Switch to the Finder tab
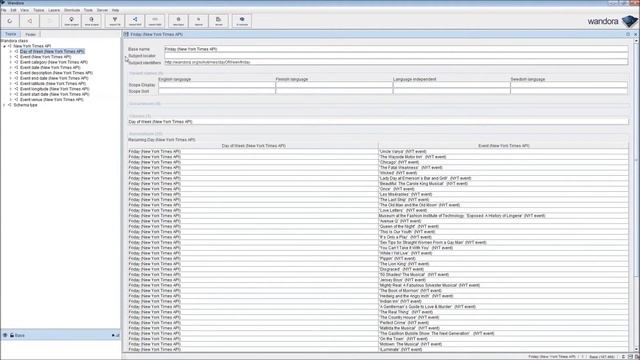This screenshot has height=360, width=640. pyautogui.click(x=31, y=34)
